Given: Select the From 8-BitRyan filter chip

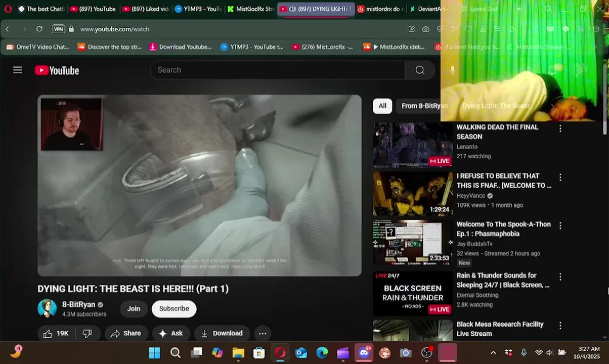Looking at the screenshot, I should 424,106.
